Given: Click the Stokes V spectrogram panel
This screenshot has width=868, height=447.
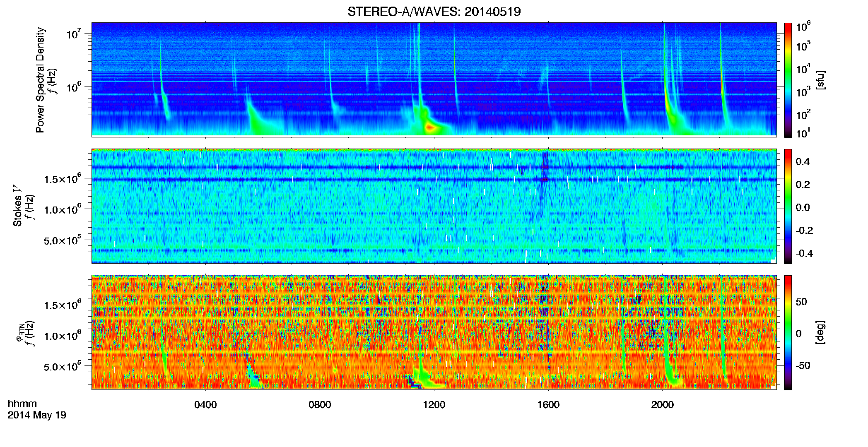Looking at the screenshot, I should [x=434, y=206].
